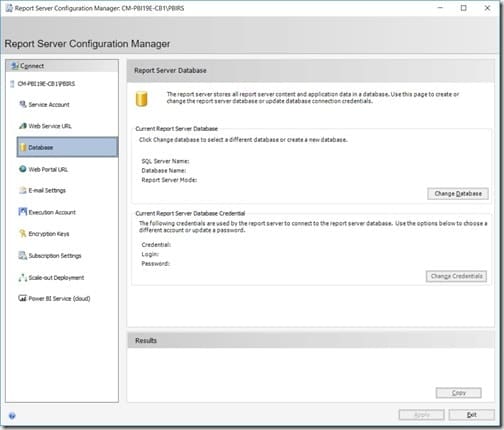Open the Subscription Settings page
This screenshot has height=430, width=504.
[55, 256]
